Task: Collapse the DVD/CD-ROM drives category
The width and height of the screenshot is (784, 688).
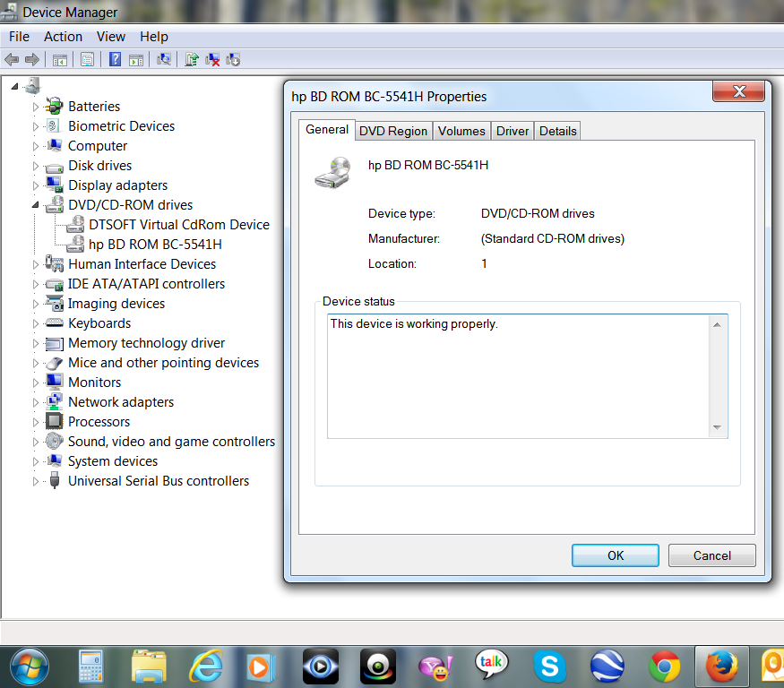Action: tap(35, 204)
